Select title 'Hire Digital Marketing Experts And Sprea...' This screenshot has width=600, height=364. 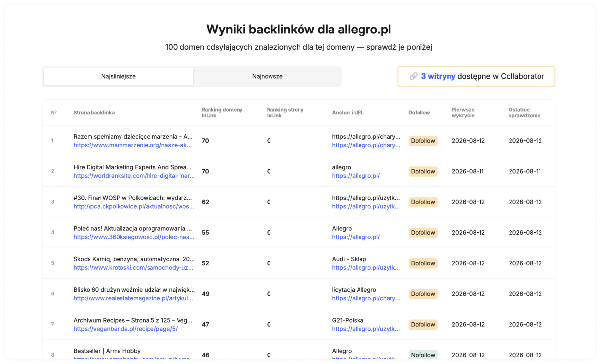pos(133,167)
